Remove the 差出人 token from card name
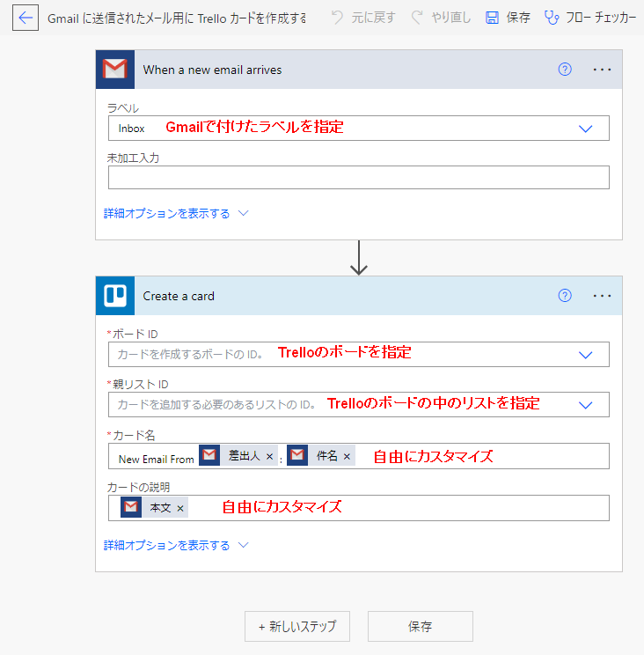 269,457
